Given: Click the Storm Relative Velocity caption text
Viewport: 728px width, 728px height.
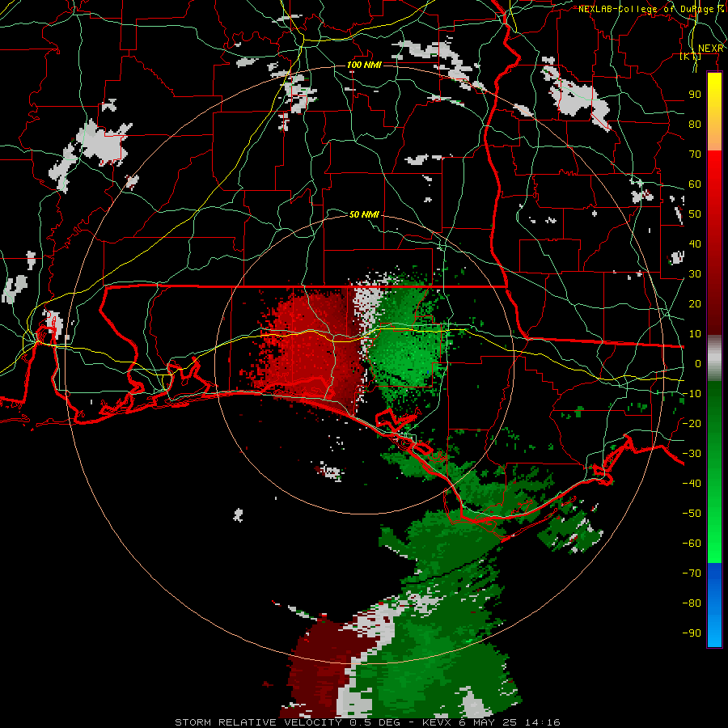Looking at the screenshot, I should tap(367, 722).
